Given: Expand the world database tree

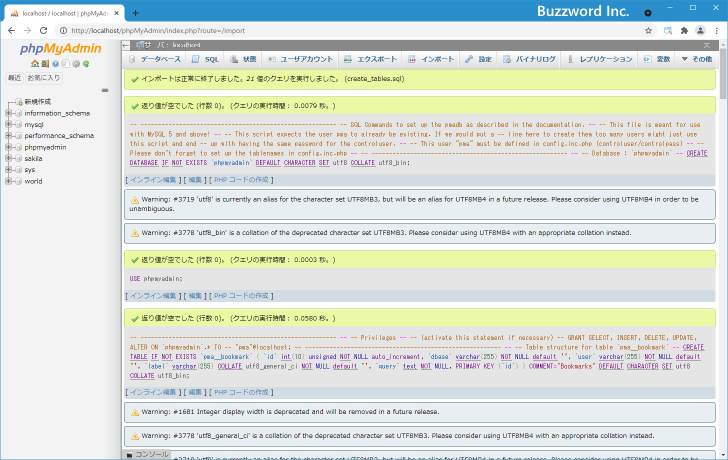Looking at the screenshot, I should pos(8,181).
